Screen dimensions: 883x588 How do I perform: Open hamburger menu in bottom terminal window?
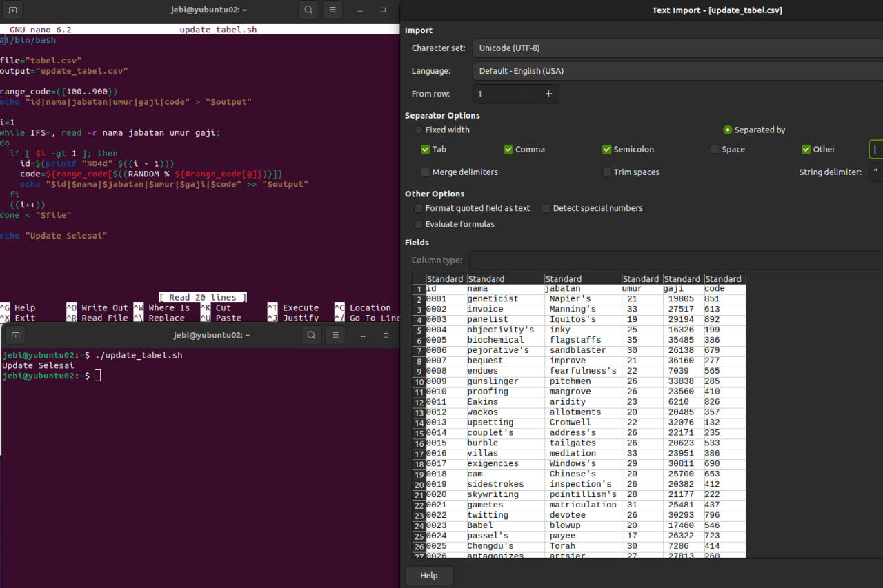pyautogui.click(x=335, y=335)
